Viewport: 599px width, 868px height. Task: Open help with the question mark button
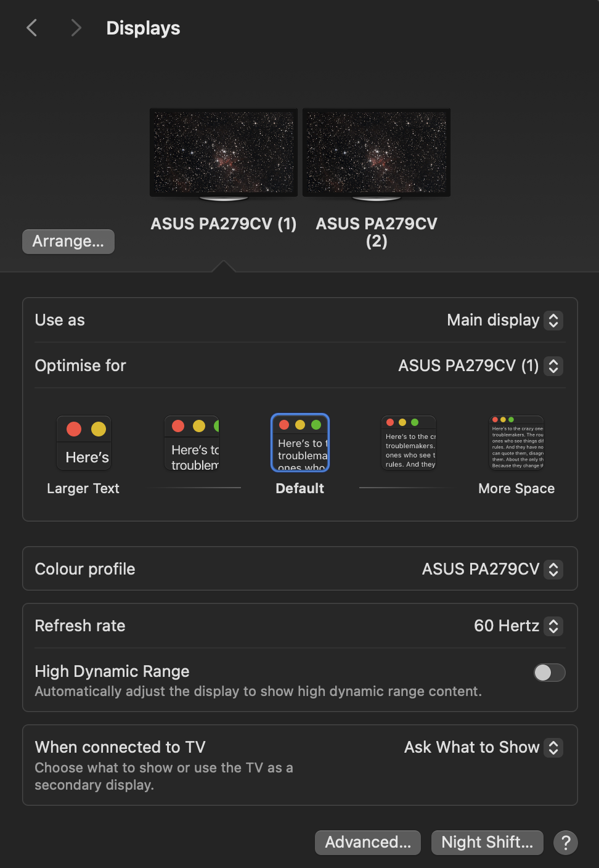coord(566,842)
